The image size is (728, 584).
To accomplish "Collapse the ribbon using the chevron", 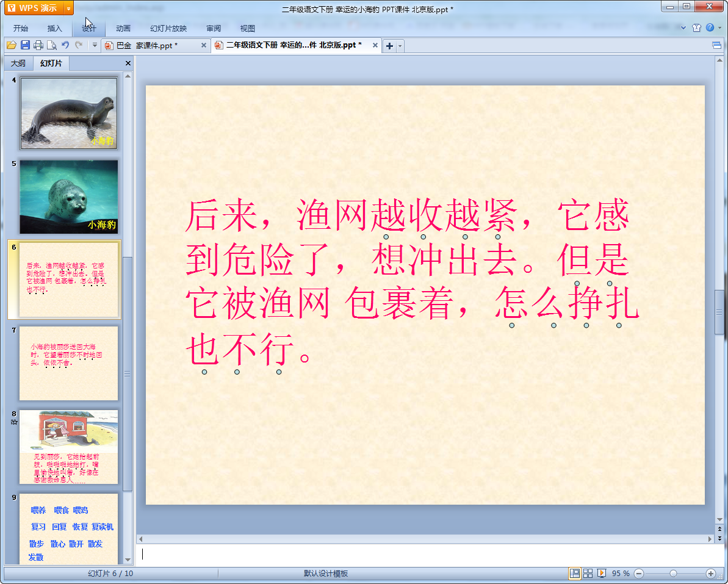I will coord(683,28).
